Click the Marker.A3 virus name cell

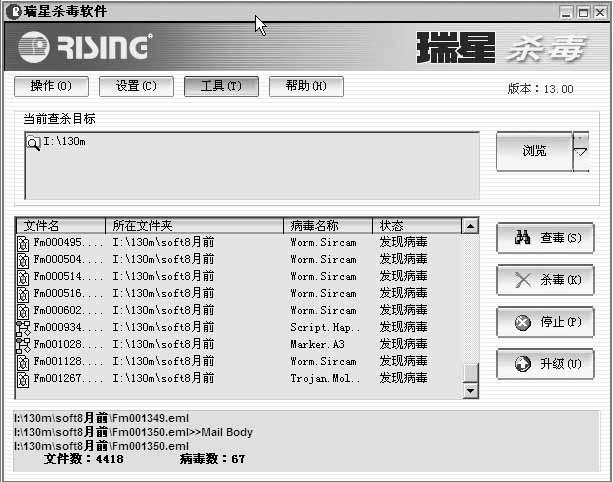317,344
